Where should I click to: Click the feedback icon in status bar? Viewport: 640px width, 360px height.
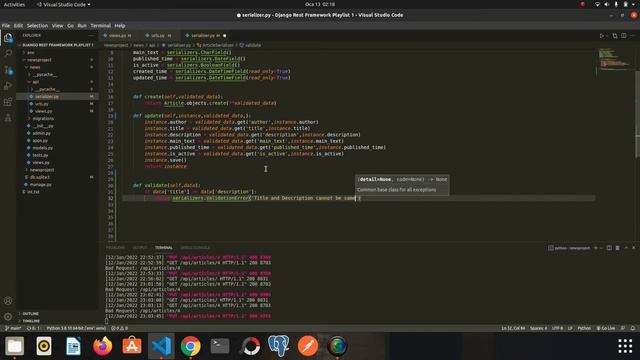click(623, 328)
